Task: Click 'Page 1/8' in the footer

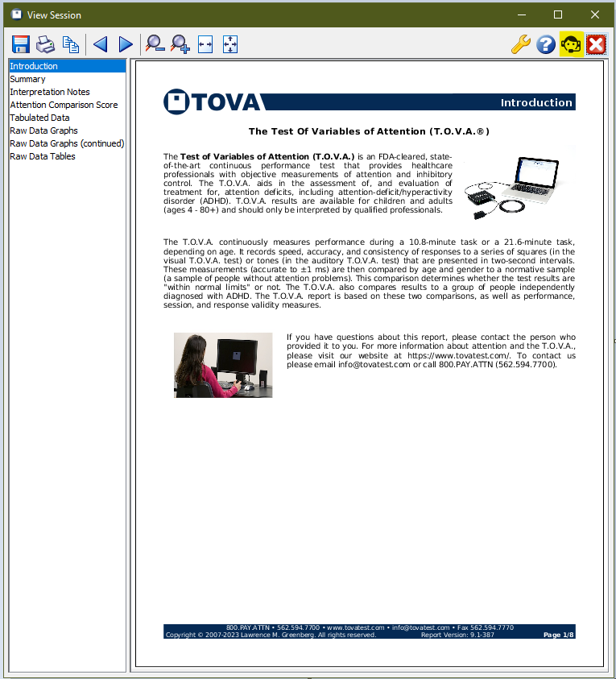Action: tap(558, 635)
